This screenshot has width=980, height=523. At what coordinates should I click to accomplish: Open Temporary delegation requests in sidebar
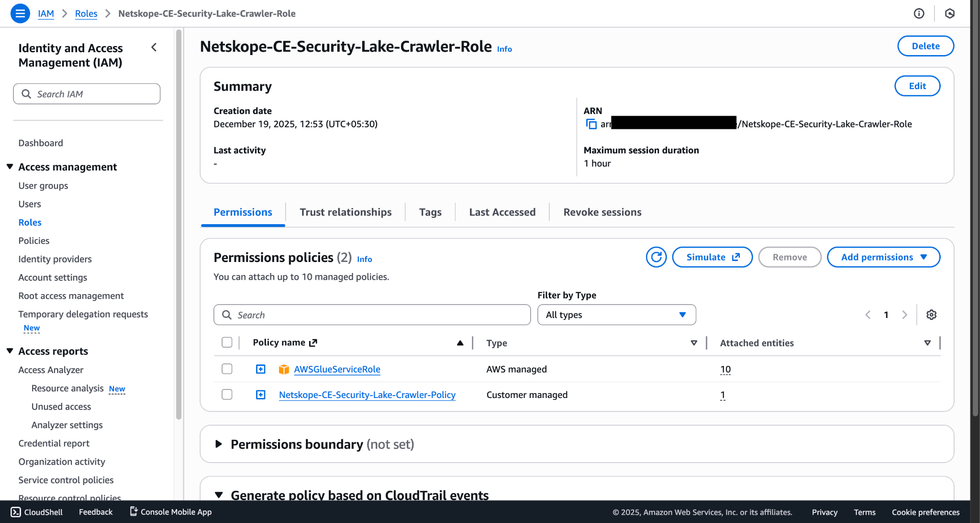(83, 314)
